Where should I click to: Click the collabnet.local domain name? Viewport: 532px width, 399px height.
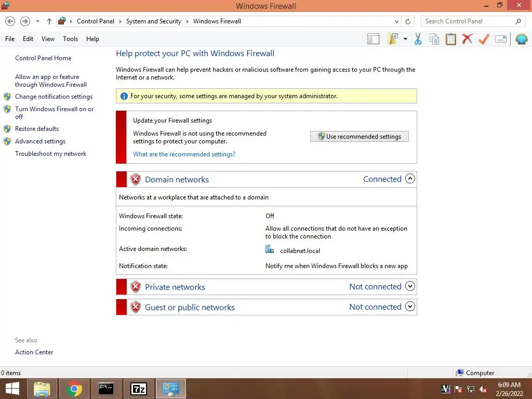(x=300, y=251)
